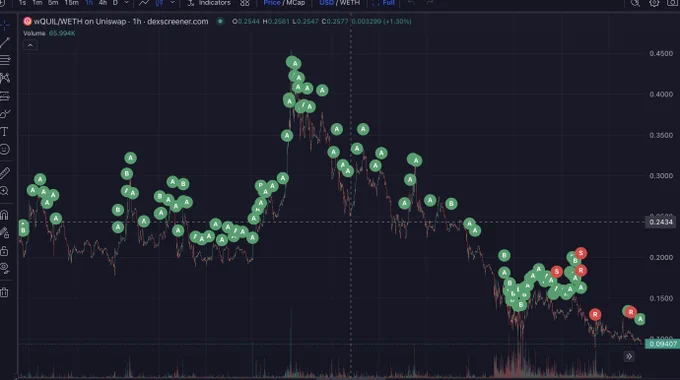Hide all drawings with eye icon
Screen dimensions: 680x380
pyautogui.click(x=5, y=269)
